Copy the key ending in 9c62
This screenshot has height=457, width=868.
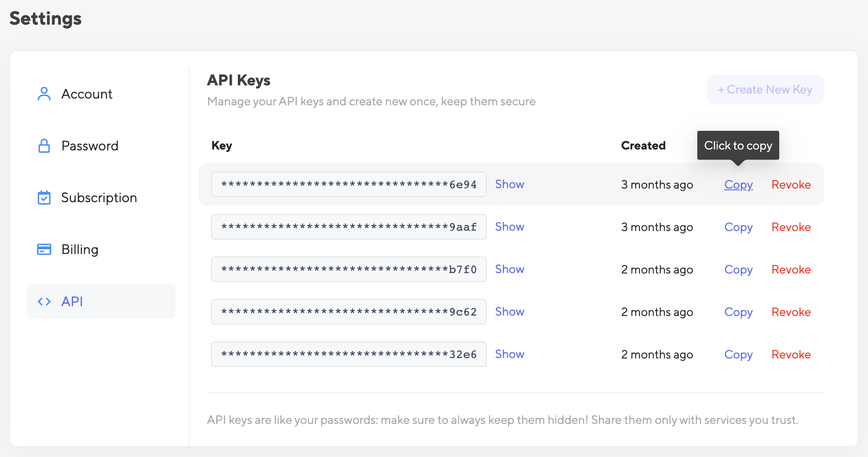[x=738, y=312]
